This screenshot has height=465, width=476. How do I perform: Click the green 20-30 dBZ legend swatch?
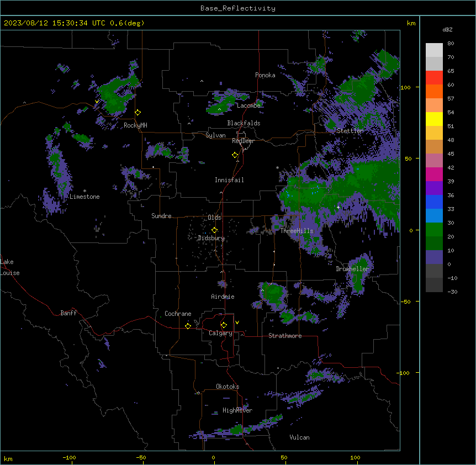tap(434, 230)
